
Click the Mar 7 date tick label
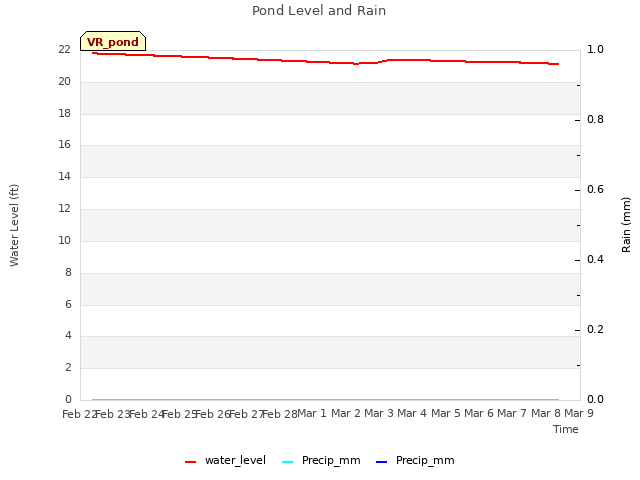tap(512, 413)
